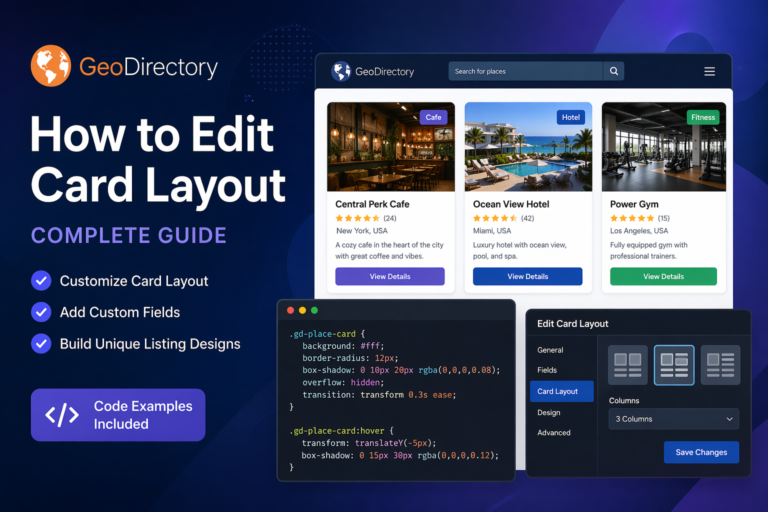The width and height of the screenshot is (768, 512).
Task: Click the (24) review count
Action: click(390, 218)
